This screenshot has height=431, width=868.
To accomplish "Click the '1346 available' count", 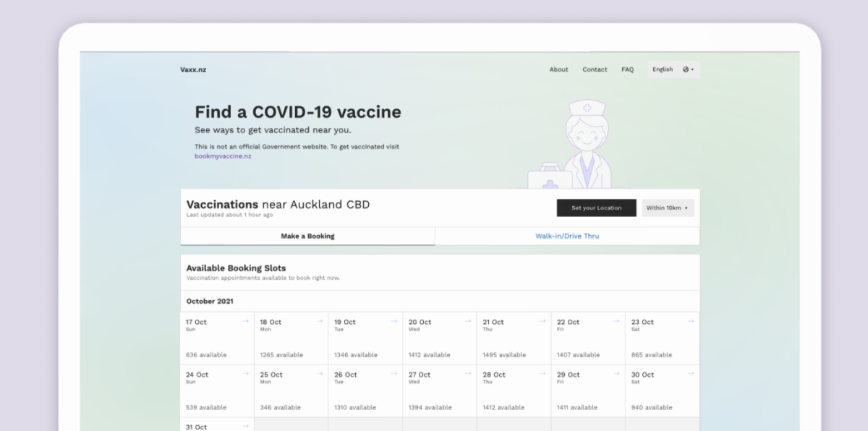I will 356,355.
